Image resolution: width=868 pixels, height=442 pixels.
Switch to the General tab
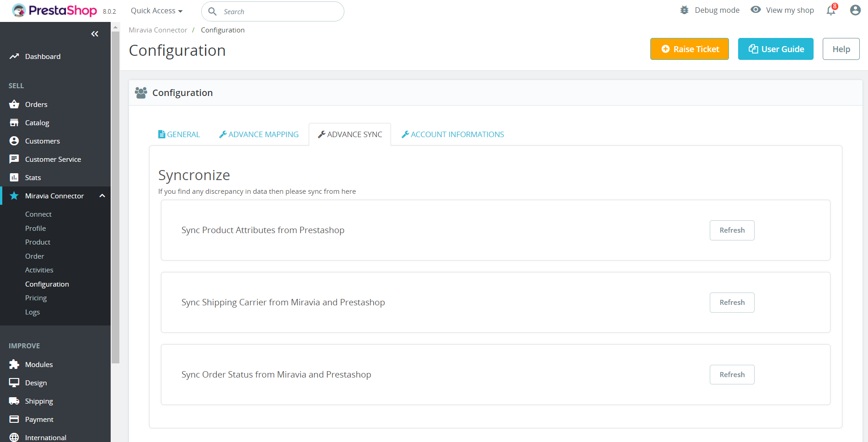pyautogui.click(x=179, y=134)
